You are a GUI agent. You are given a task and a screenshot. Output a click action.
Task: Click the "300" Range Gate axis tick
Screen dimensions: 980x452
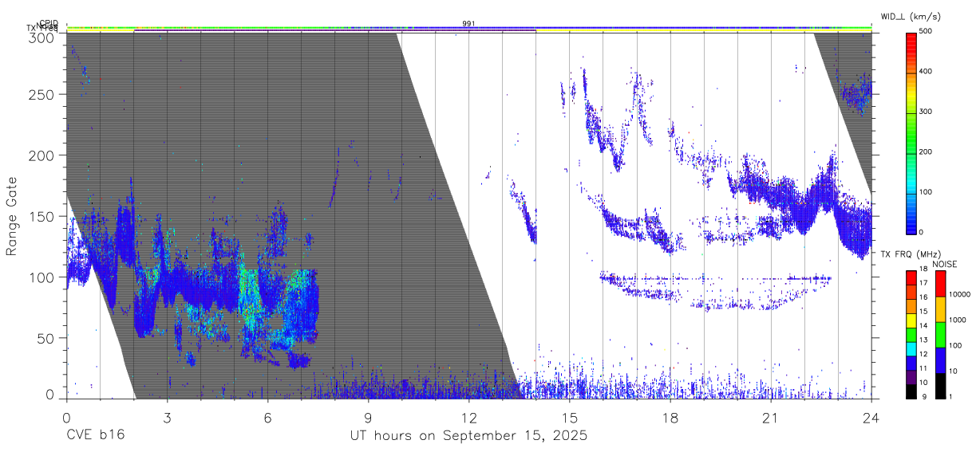tap(41, 37)
